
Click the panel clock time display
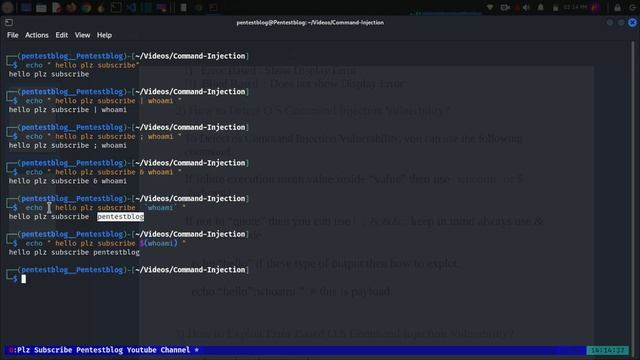coord(576,7)
